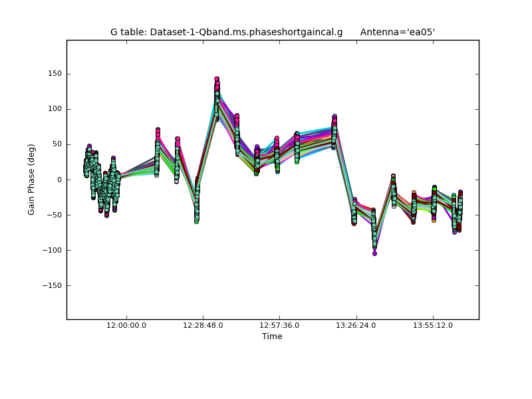Click the −100 y-axis tick label
Viewport: 532px width, 399px height.
[53, 250]
